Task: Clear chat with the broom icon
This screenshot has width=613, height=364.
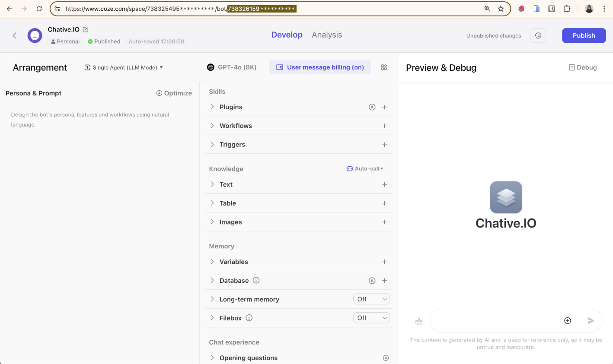Action: tap(419, 321)
